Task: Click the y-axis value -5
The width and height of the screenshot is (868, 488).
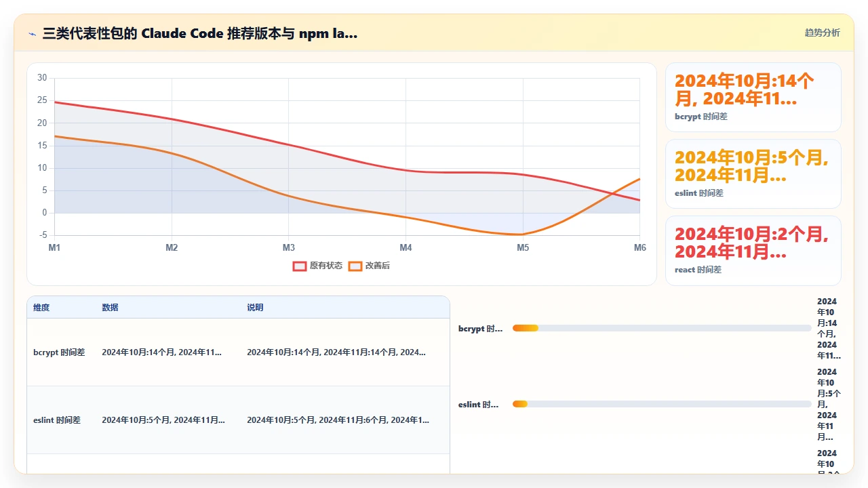Action: (x=42, y=235)
